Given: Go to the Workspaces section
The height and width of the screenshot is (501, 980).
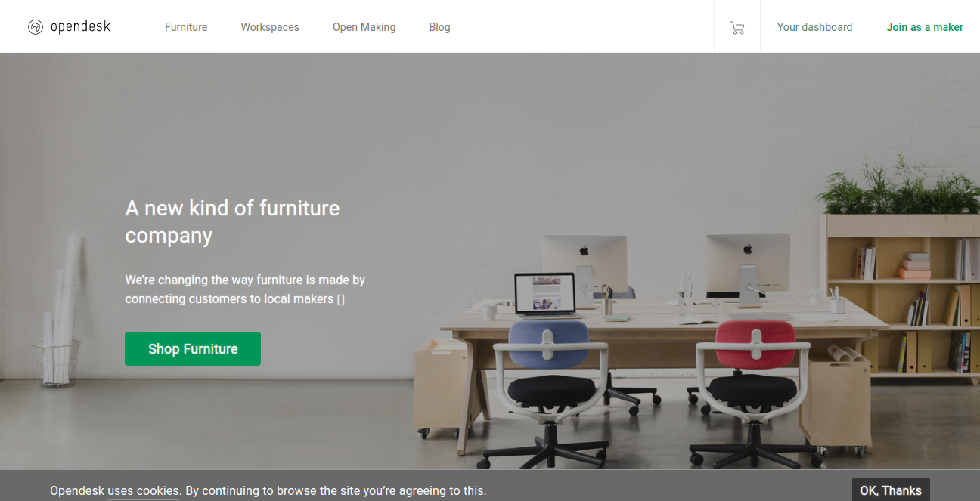Looking at the screenshot, I should click(270, 27).
